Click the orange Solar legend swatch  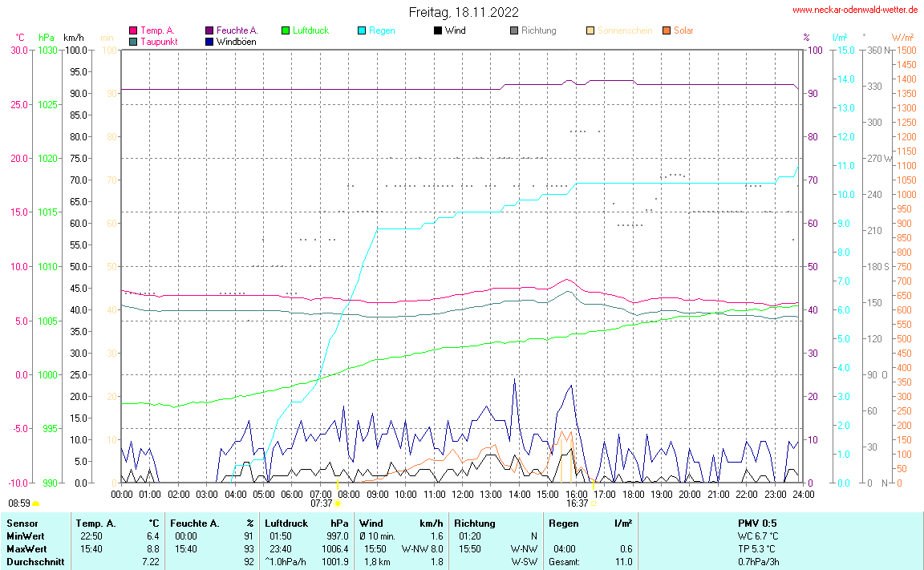click(x=667, y=30)
